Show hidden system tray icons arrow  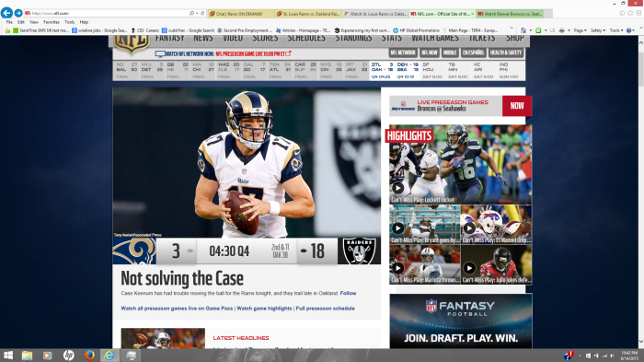(580, 356)
